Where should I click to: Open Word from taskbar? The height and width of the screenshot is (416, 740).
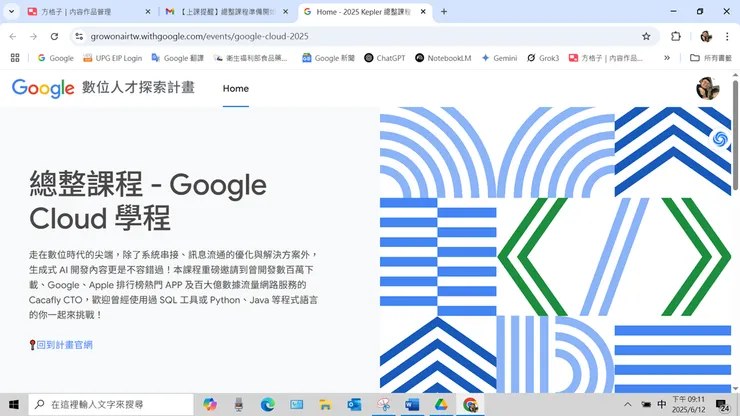412,405
